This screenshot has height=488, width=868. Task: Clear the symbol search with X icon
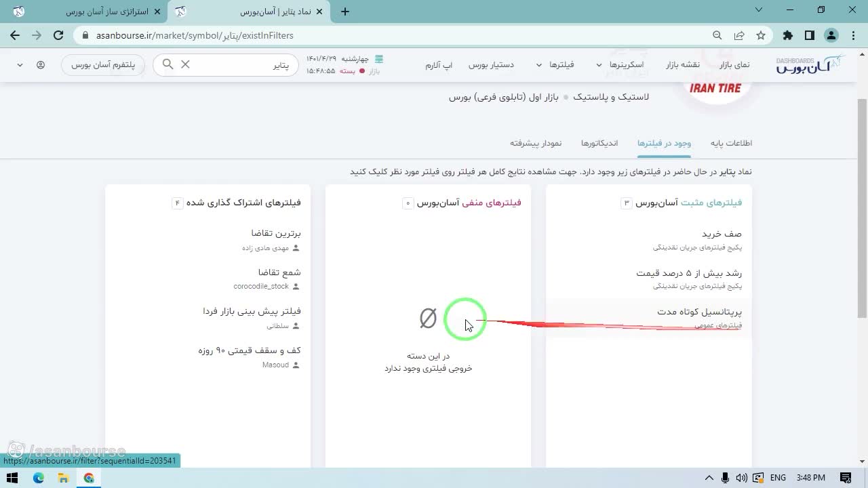pyautogui.click(x=185, y=64)
